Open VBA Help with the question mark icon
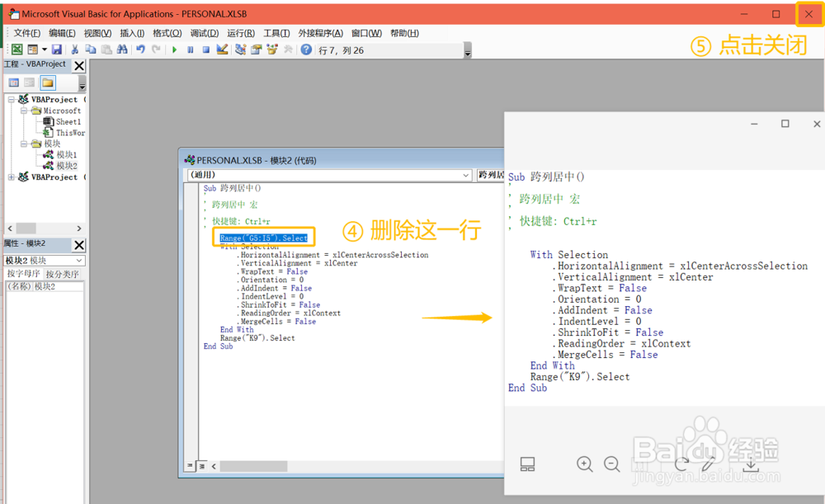 point(306,49)
